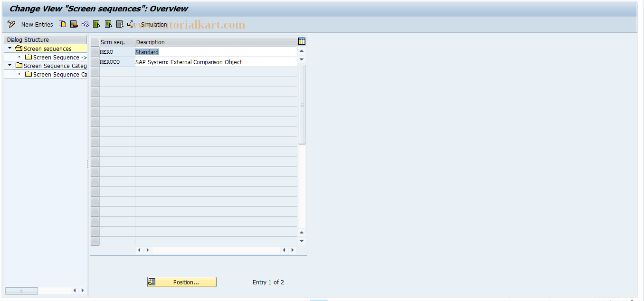Click table scroll down arrow below top arrow
Viewport: 644px width, 301px height.
click(302, 59)
